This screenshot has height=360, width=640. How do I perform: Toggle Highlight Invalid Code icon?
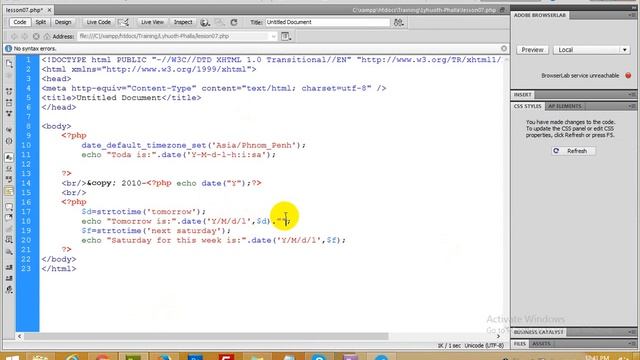(x=9, y=168)
